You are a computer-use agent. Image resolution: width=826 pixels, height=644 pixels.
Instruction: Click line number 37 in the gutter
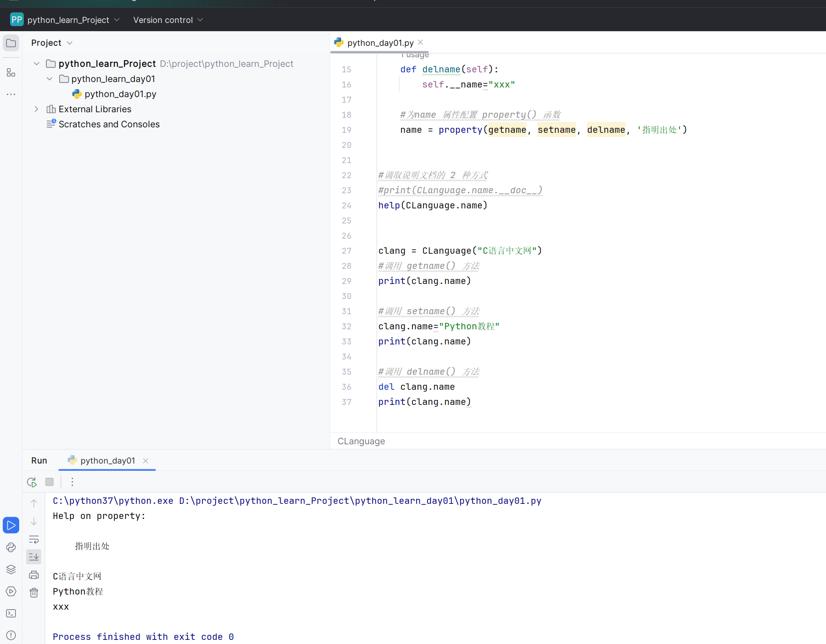[347, 402]
